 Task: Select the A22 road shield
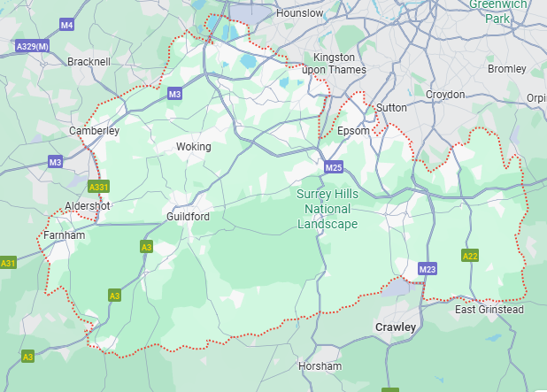coord(470,256)
